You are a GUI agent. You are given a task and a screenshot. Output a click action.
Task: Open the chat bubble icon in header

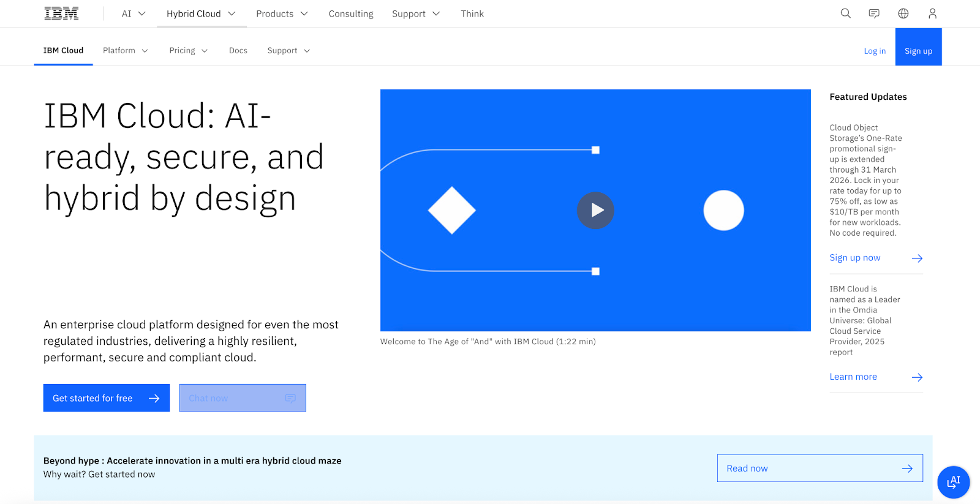tap(874, 13)
